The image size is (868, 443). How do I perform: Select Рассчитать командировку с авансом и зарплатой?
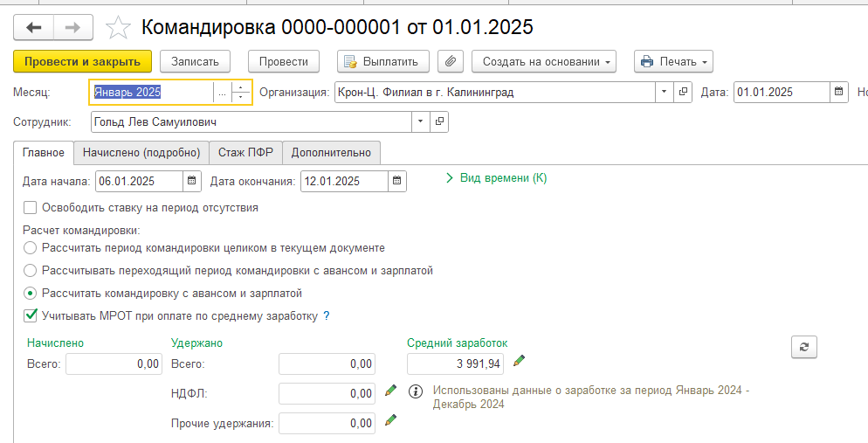click(31, 294)
